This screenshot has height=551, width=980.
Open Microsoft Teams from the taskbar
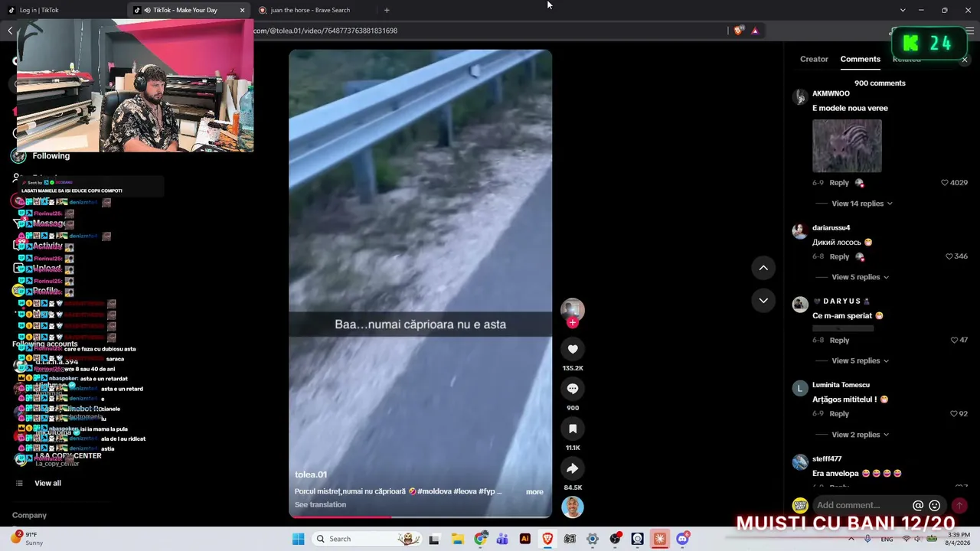(x=502, y=539)
